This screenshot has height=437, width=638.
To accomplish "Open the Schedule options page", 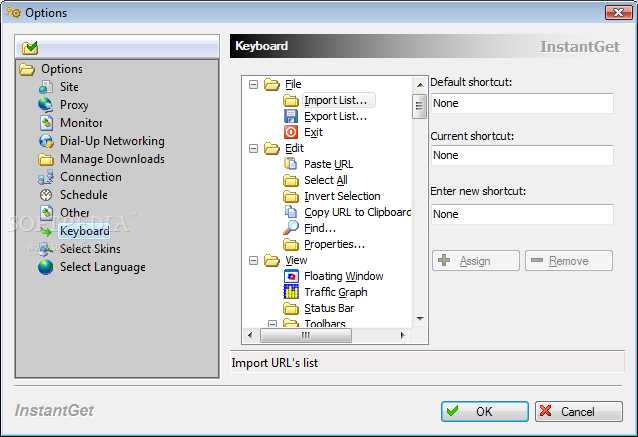I will pos(84,195).
